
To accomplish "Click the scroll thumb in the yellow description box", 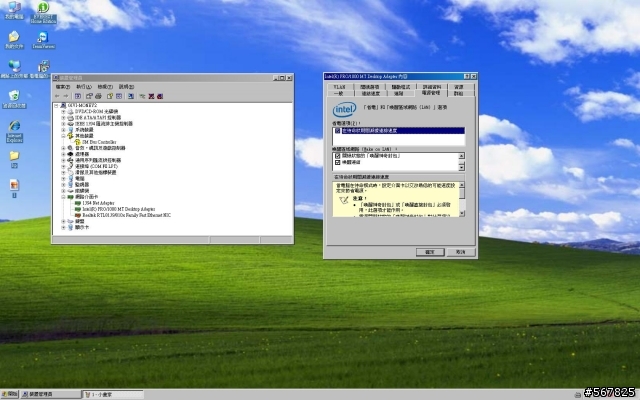I will point(462,193).
